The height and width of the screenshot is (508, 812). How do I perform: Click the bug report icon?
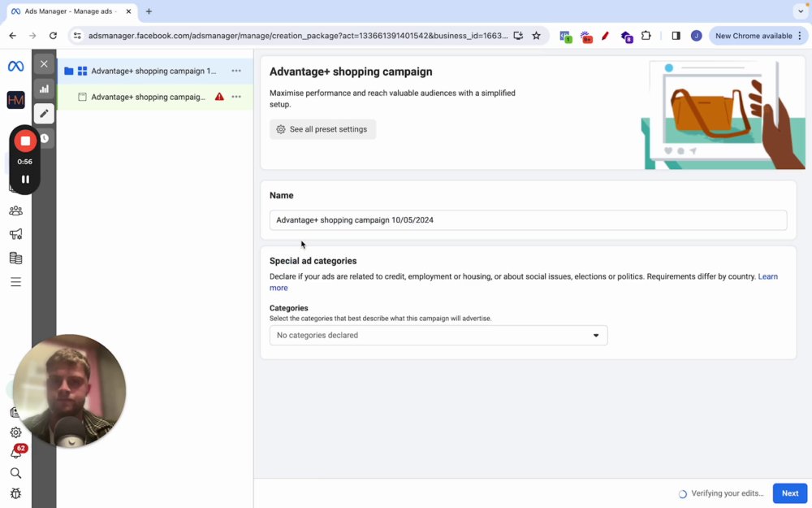point(15,493)
